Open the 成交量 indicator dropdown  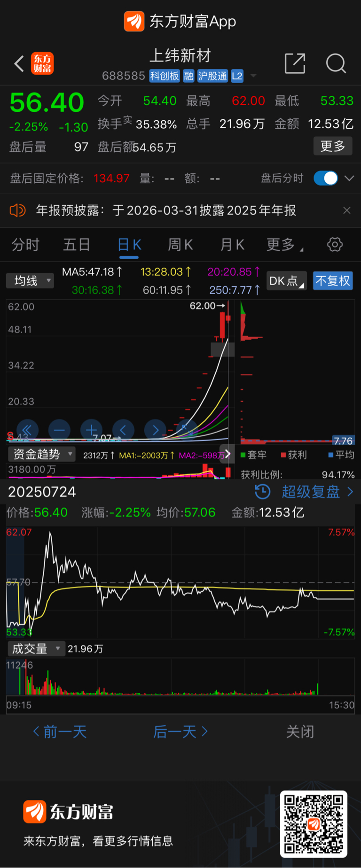36,649
